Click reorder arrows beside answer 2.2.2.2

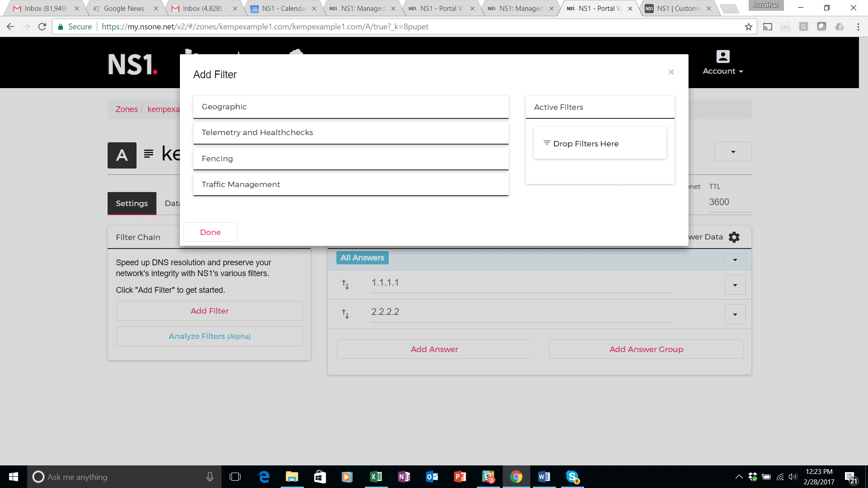(x=345, y=314)
